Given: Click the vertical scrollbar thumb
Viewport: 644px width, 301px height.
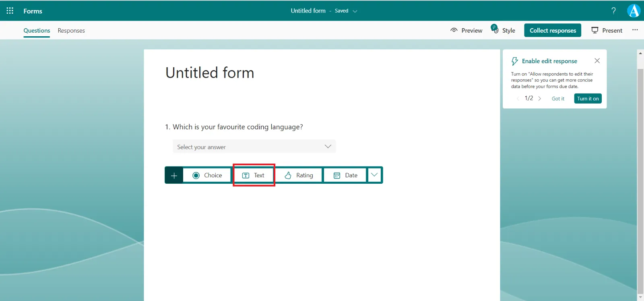Looking at the screenshot, I should 640,181.
